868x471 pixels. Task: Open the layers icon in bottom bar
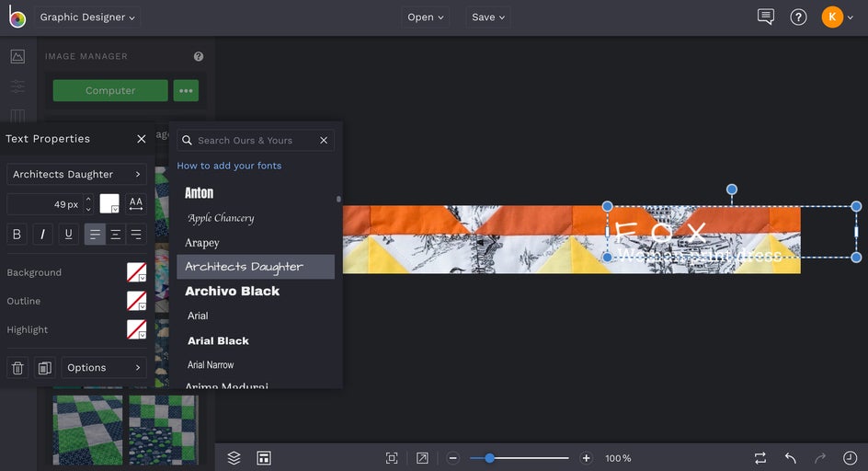234,458
